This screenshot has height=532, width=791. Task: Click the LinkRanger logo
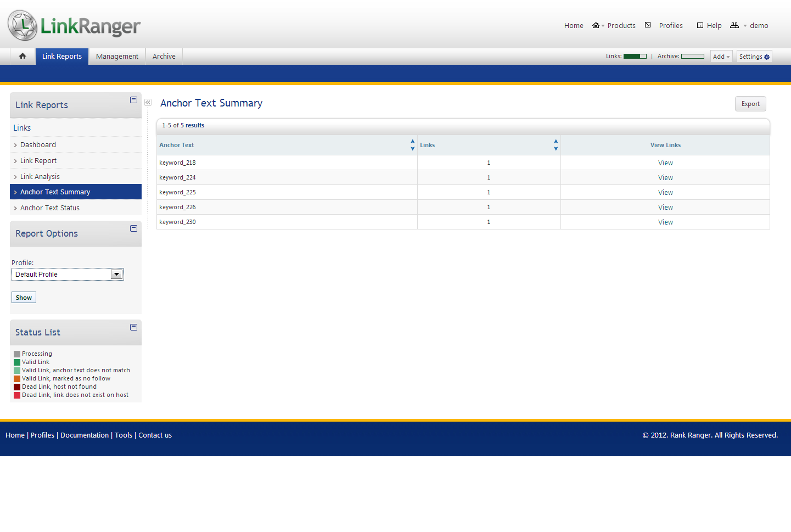click(x=75, y=25)
